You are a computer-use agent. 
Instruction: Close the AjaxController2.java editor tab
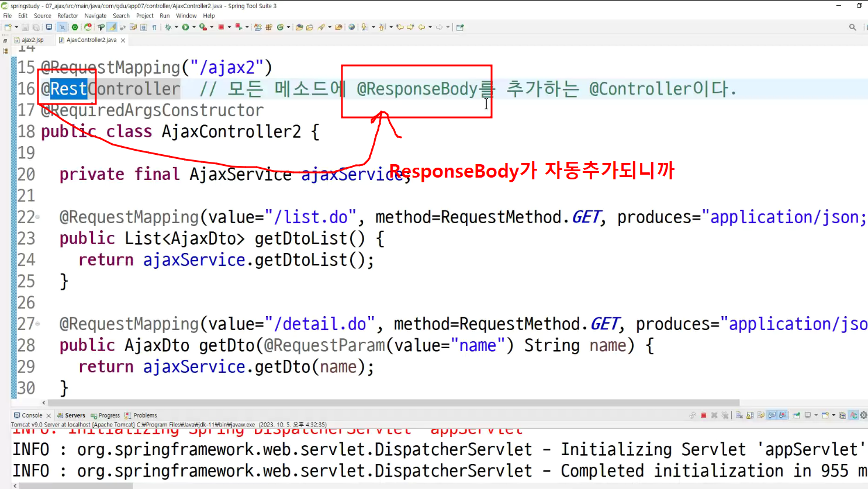point(123,40)
